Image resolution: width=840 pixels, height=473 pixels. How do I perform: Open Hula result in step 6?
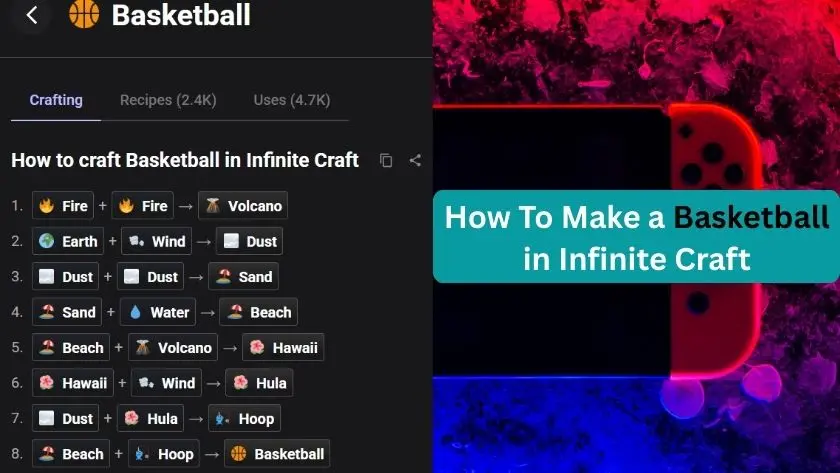coord(259,382)
